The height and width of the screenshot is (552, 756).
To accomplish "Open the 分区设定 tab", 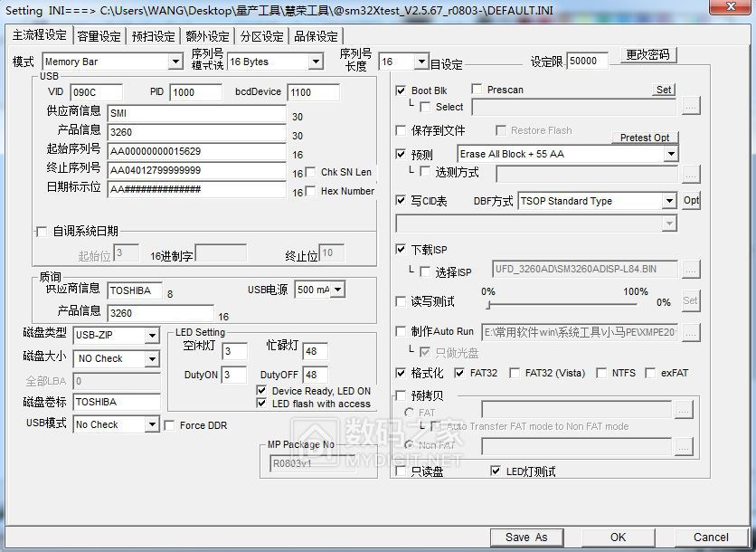I will [x=261, y=37].
